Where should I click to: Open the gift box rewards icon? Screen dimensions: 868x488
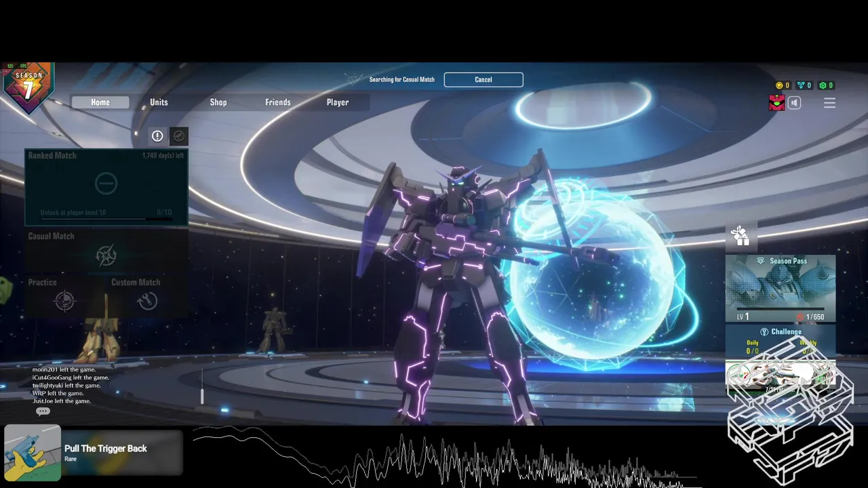coord(741,235)
